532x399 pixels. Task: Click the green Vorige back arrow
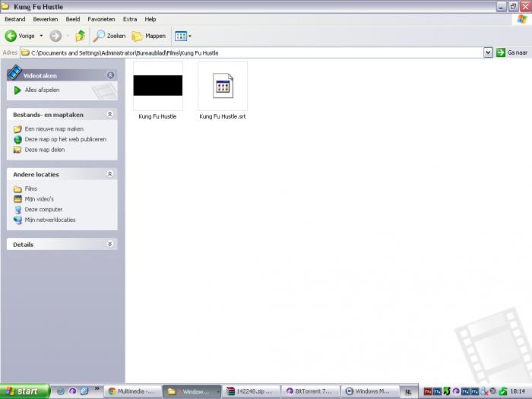click(x=11, y=36)
